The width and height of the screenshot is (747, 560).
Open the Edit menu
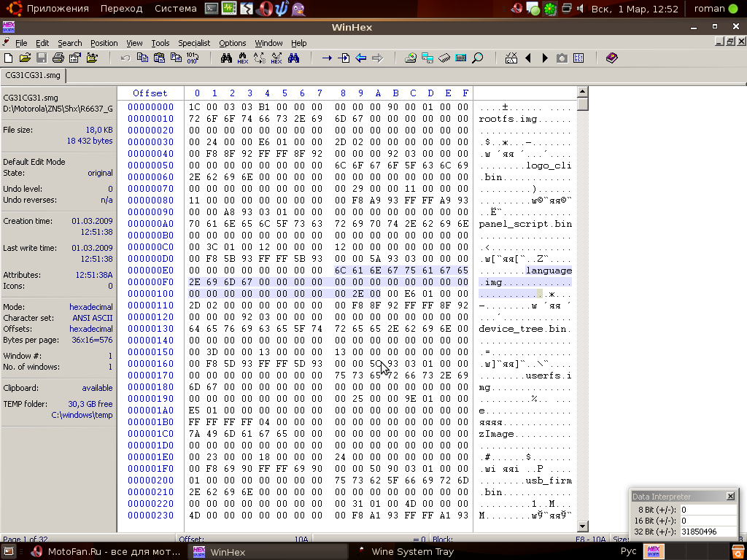coord(42,43)
